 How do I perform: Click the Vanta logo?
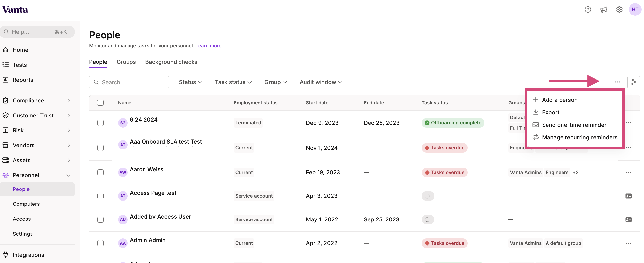(15, 10)
